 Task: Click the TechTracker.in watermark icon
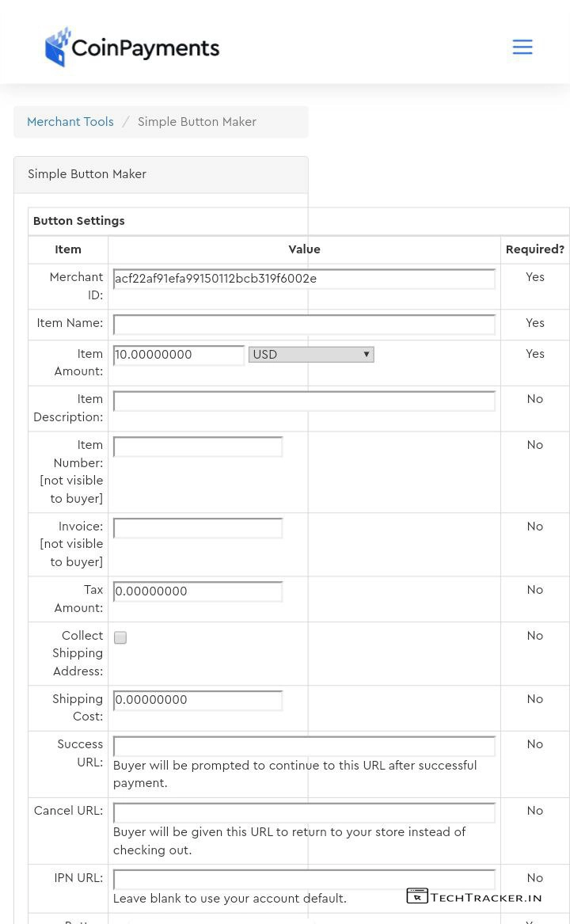417,895
